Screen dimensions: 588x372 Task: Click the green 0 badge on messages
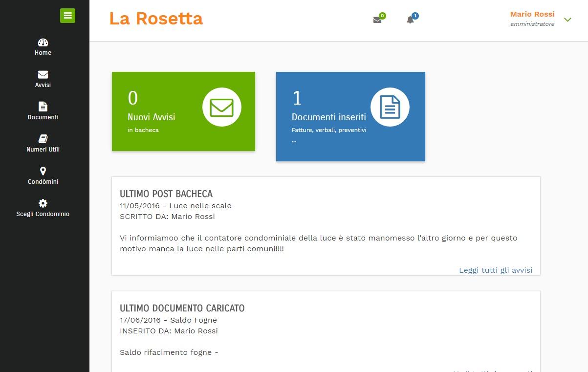pyautogui.click(x=382, y=16)
